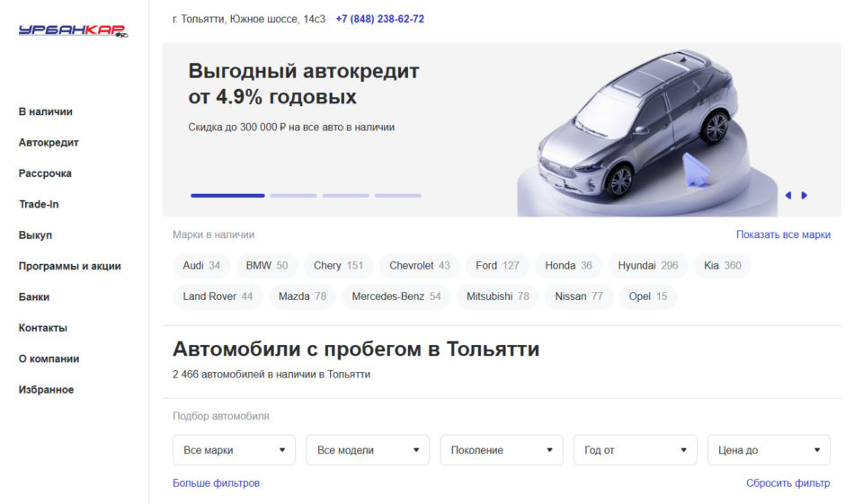854x504 pixels.
Task: Click the Автомобили с пробегом в Тольятти heading
Action: pyautogui.click(x=356, y=349)
